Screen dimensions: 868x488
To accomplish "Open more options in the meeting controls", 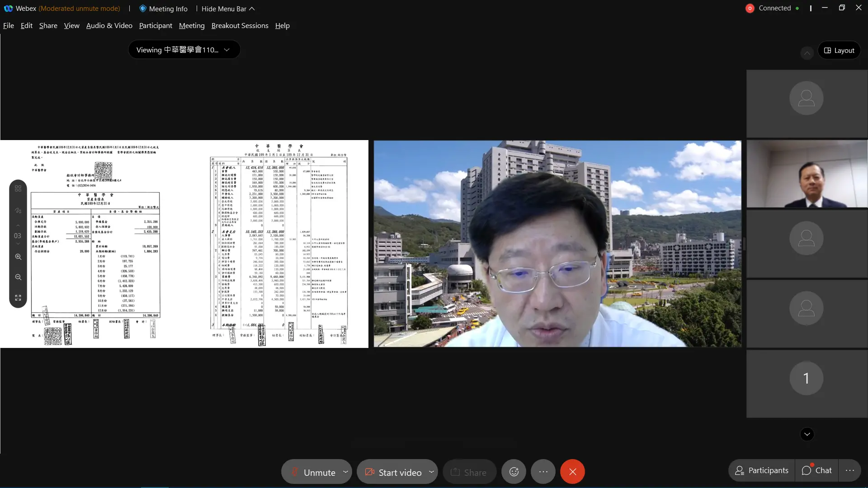I will point(543,472).
